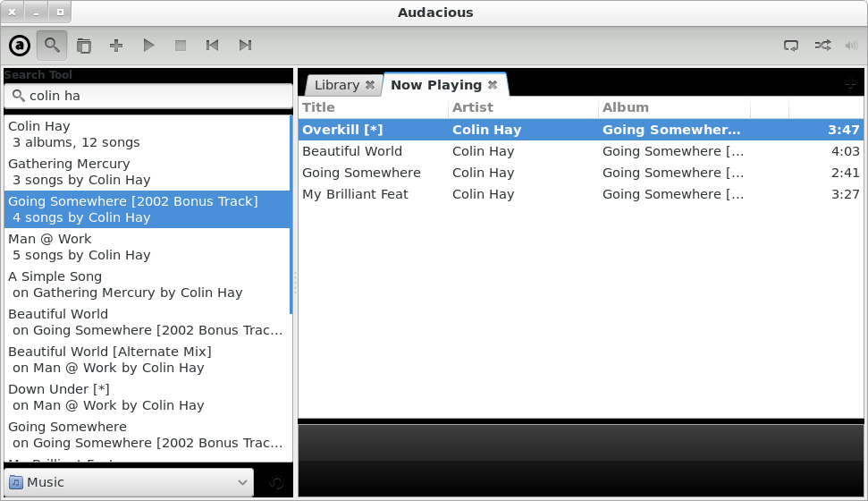Click the 3:27 duration cell
The height and width of the screenshot is (501, 868).
[x=845, y=194]
